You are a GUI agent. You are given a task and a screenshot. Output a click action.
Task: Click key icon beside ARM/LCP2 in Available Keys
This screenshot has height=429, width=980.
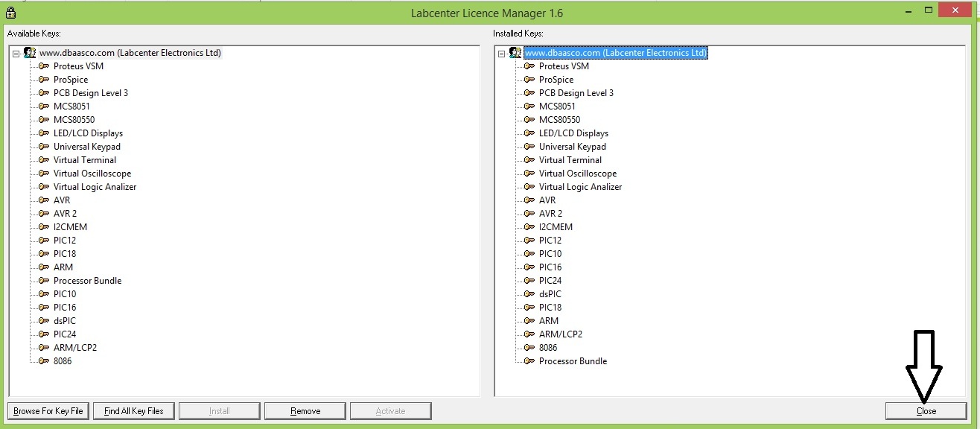44,348
